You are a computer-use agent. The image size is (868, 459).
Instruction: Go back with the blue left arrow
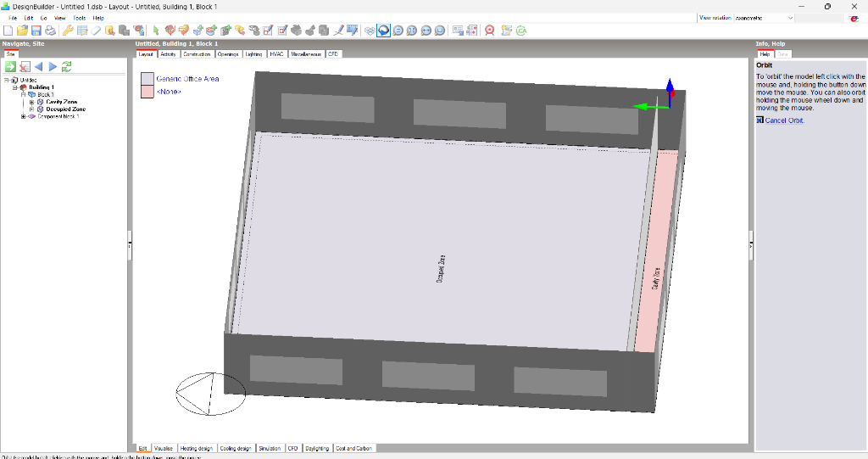[39, 66]
